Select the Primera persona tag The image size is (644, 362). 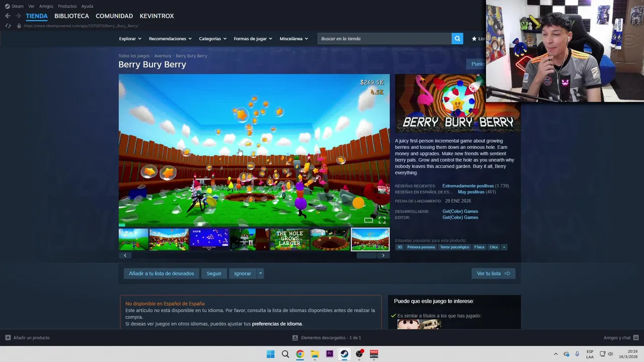point(421,247)
